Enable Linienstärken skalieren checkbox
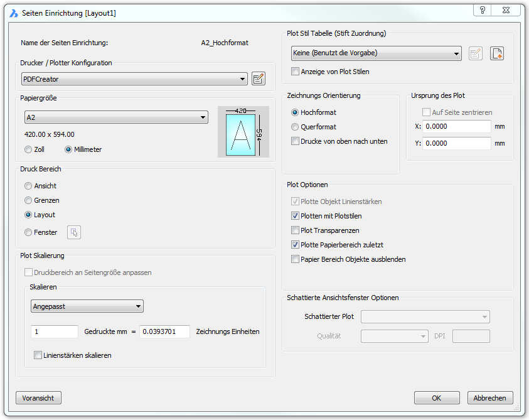529x420 pixels. (x=38, y=355)
